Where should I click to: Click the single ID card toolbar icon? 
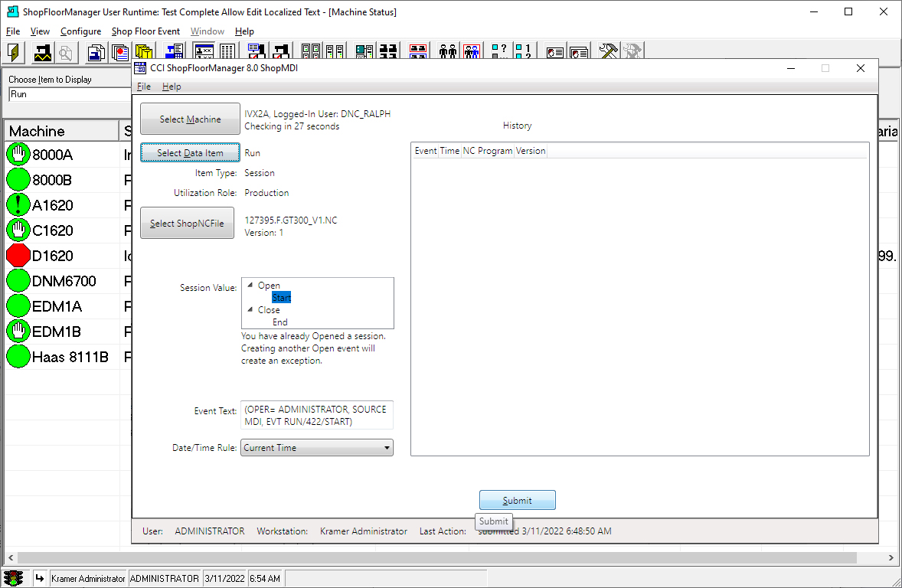point(554,51)
